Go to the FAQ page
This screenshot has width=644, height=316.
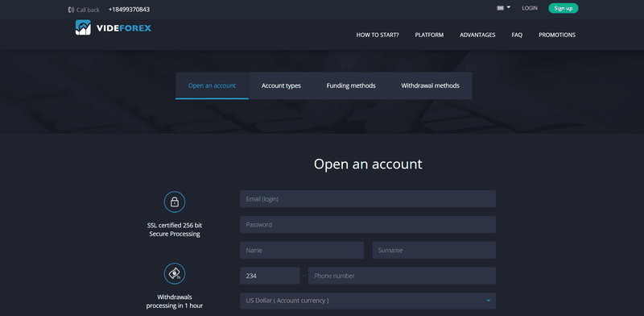[x=517, y=35]
